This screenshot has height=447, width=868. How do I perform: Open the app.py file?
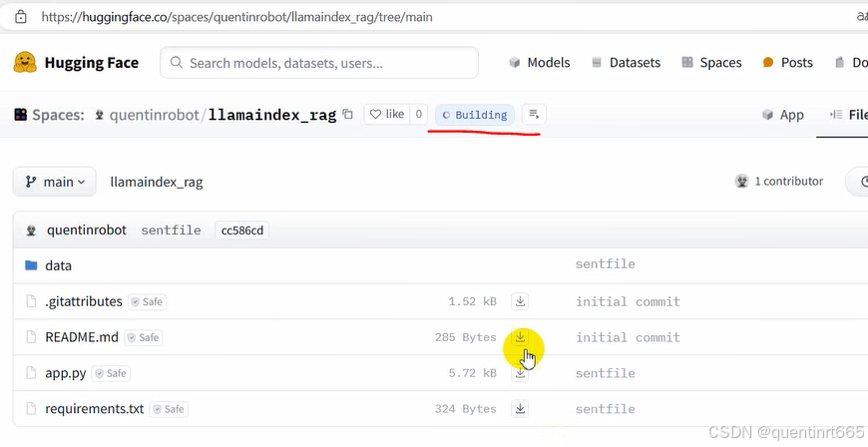pos(66,373)
